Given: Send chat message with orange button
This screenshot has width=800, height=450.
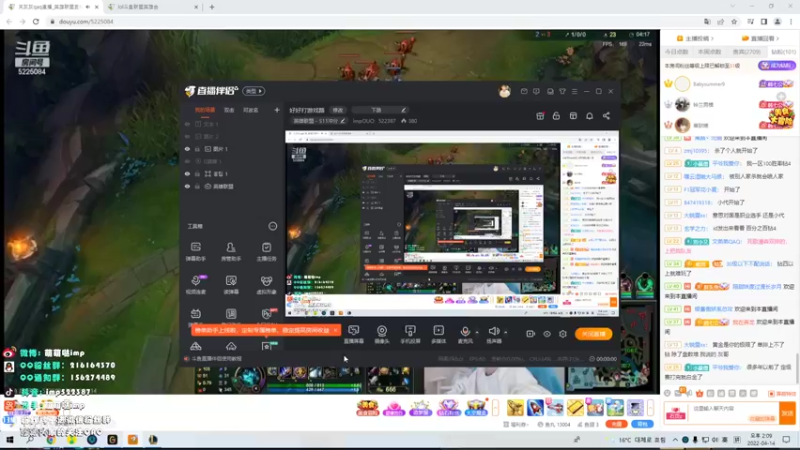Looking at the screenshot, I should [x=787, y=413].
